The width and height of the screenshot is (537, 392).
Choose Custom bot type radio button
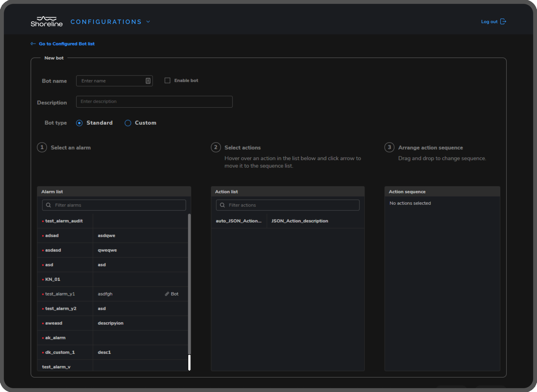pyautogui.click(x=128, y=123)
